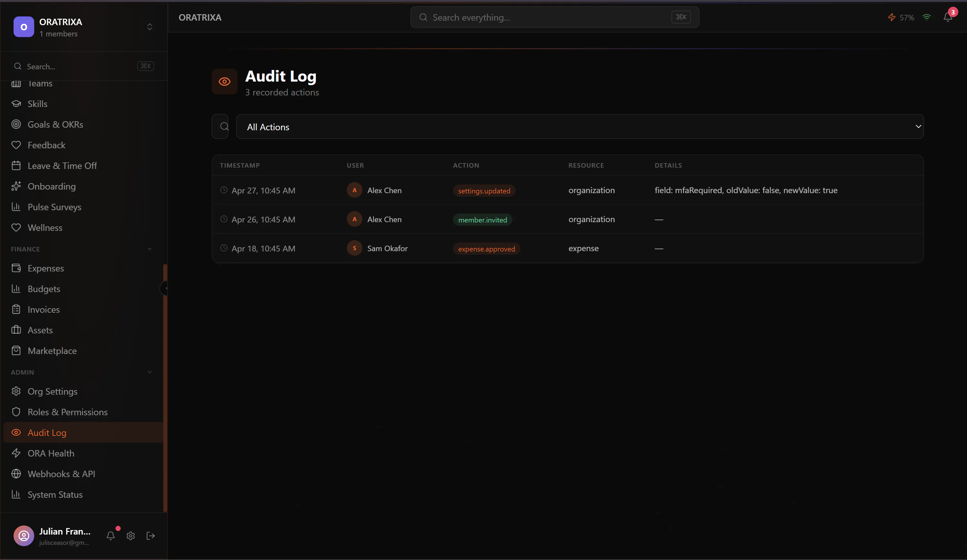The image size is (967, 560).
Task: Collapse the FINANCE section
Action: (x=150, y=249)
